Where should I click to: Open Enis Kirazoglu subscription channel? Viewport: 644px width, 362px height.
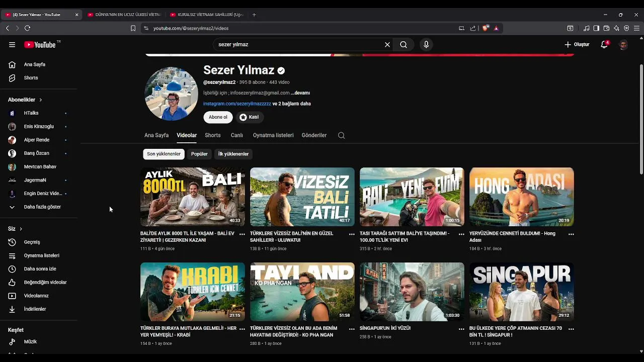coord(39,127)
